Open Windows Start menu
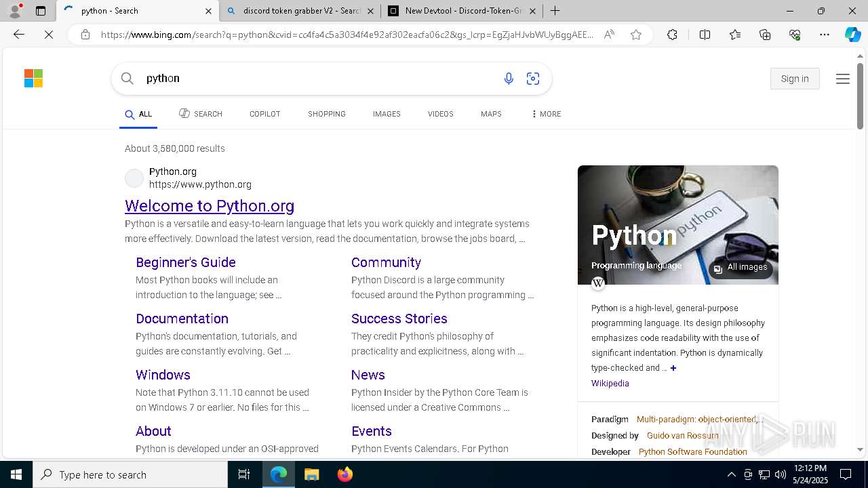868x488 pixels. (16, 474)
